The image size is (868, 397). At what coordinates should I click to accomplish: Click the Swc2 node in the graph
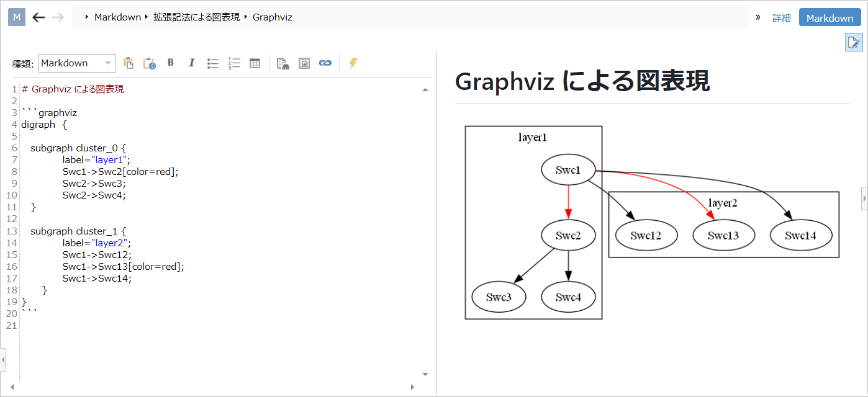click(x=568, y=234)
